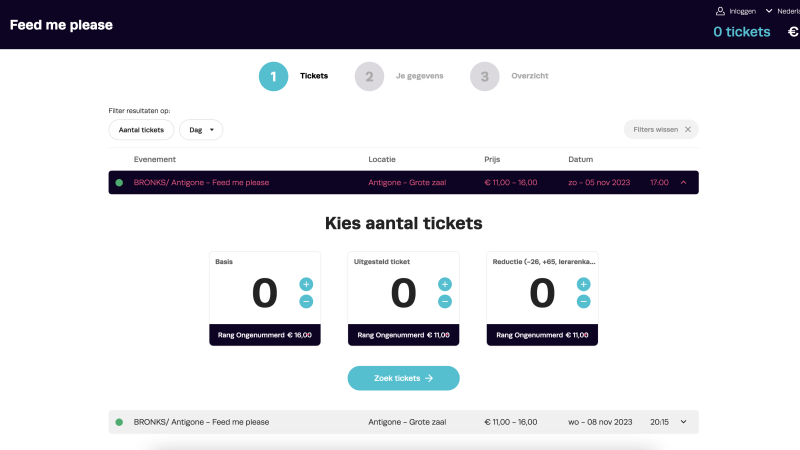The image size is (800, 450).
Task: Click the X icon in Filters wissen
Action: click(687, 130)
